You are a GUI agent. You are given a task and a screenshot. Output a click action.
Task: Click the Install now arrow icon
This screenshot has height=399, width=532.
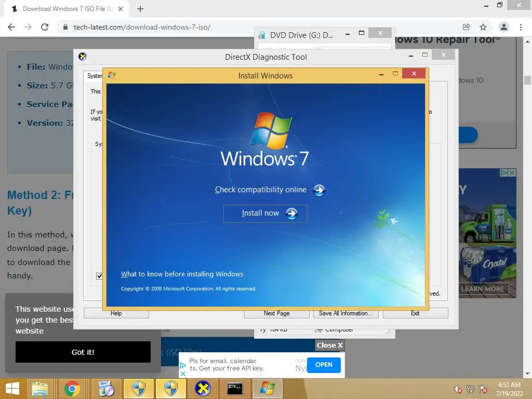click(x=292, y=214)
